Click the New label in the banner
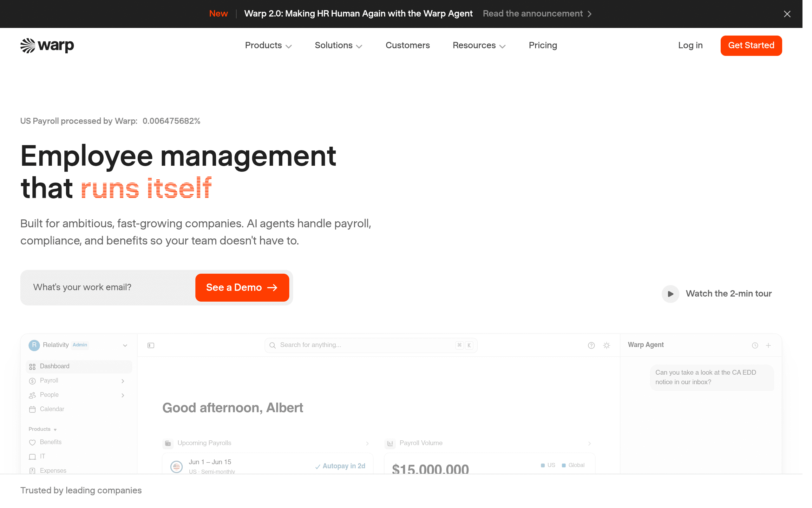 coord(219,14)
